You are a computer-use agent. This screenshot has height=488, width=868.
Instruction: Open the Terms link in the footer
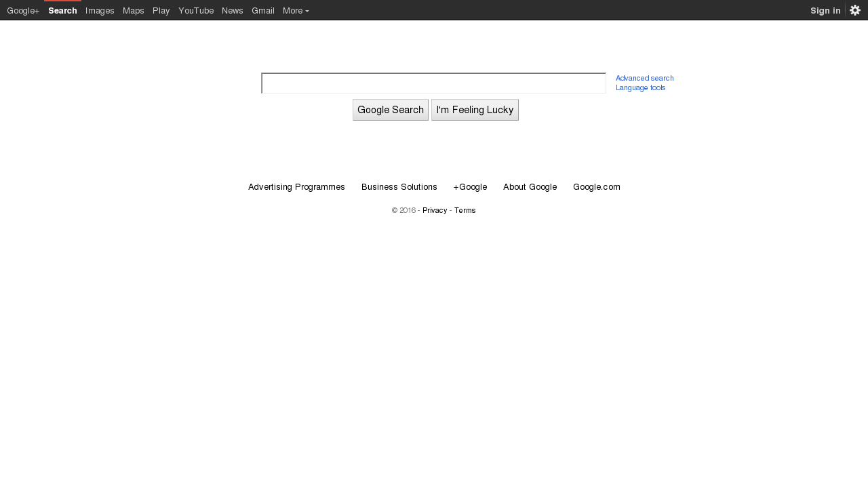pos(465,210)
